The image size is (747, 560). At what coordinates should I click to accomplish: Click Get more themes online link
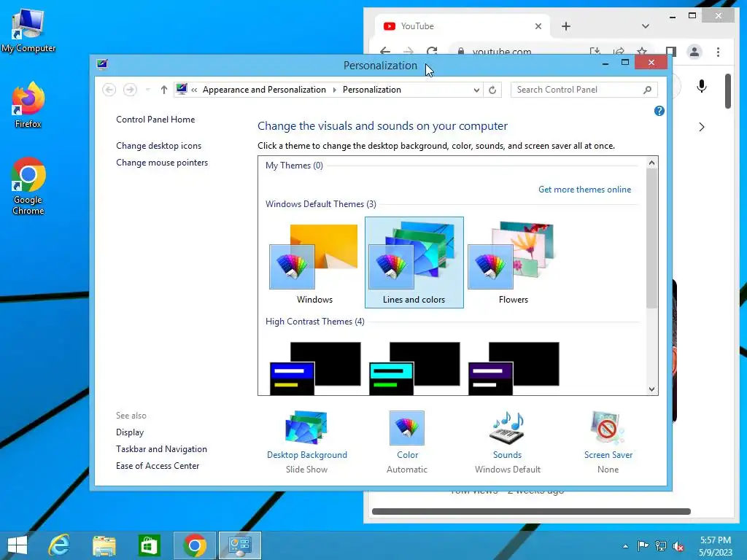click(584, 190)
